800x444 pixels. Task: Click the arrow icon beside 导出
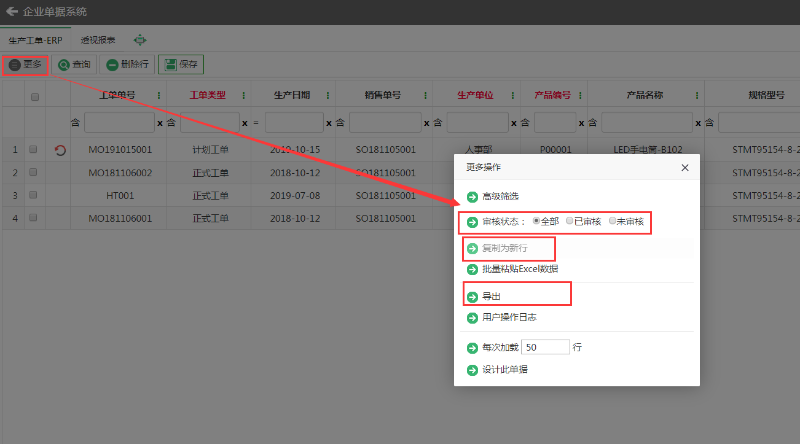(x=472, y=297)
